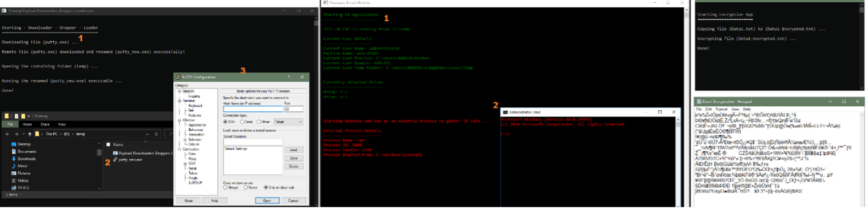The image size is (868, 209).
Task: Open the Home tab in File Explorer
Action: point(27,124)
